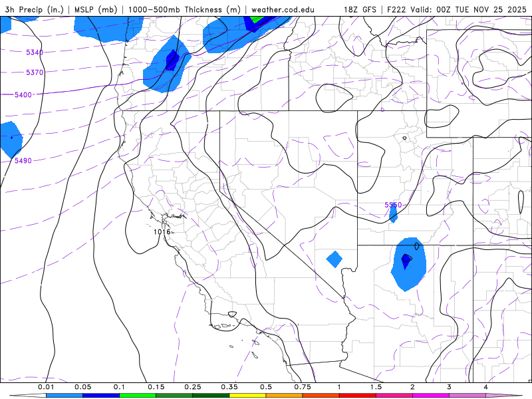
Task: Click the light blue 0.01–0.05 legend swatch
Action: (65, 396)
